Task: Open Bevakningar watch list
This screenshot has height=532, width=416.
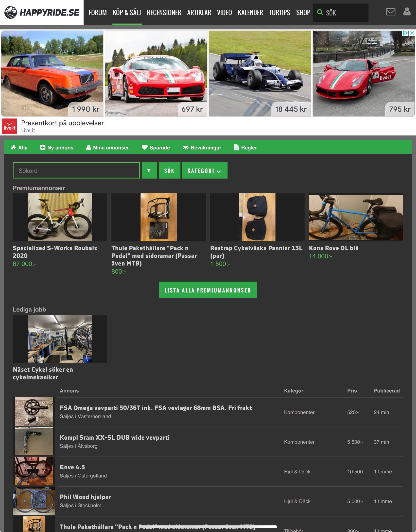Action: tap(202, 148)
